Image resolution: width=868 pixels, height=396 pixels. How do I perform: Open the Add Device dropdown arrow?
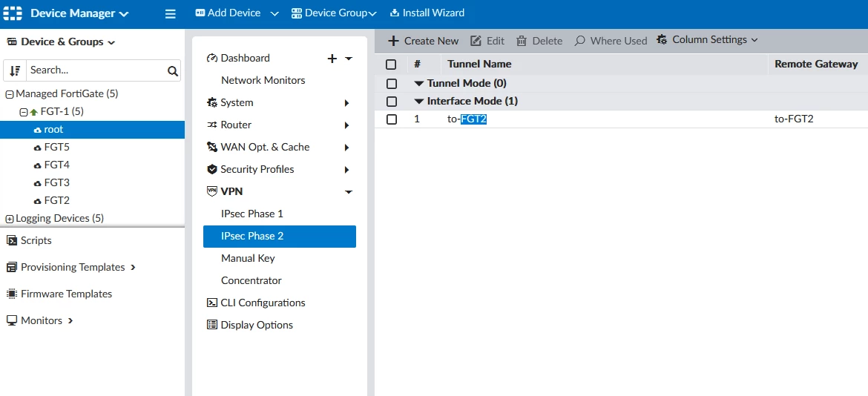point(274,14)
